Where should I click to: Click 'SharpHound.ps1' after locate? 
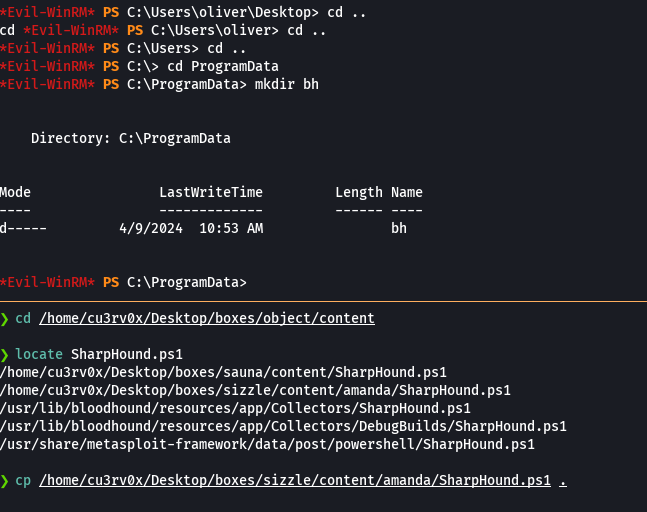(x=127, y=354)
